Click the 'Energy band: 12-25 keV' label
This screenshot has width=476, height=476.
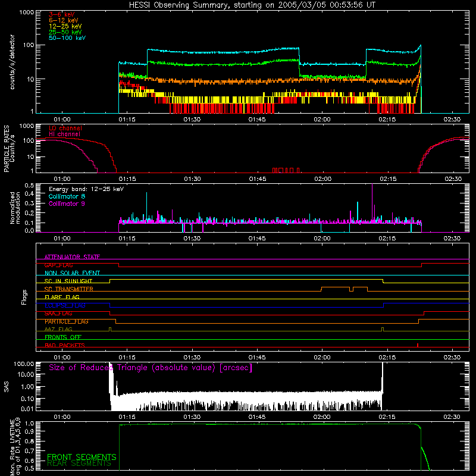click(86, 189)
